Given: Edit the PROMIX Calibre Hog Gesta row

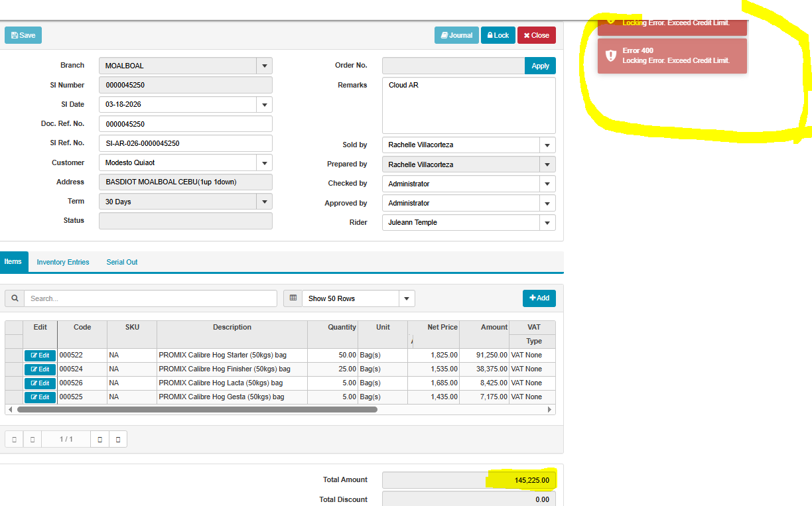Looking at the screenshot, I should point(40,397).
